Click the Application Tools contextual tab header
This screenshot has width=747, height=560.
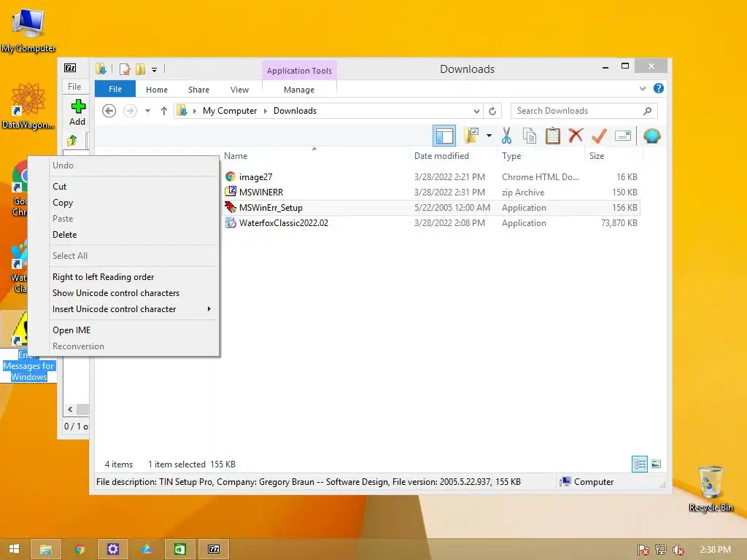point(299,71)
